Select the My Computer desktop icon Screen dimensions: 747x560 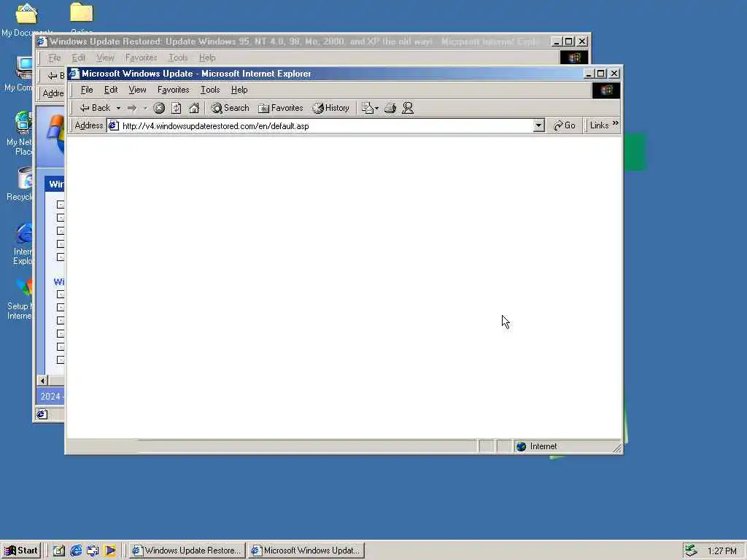click(x=19, y=74)
